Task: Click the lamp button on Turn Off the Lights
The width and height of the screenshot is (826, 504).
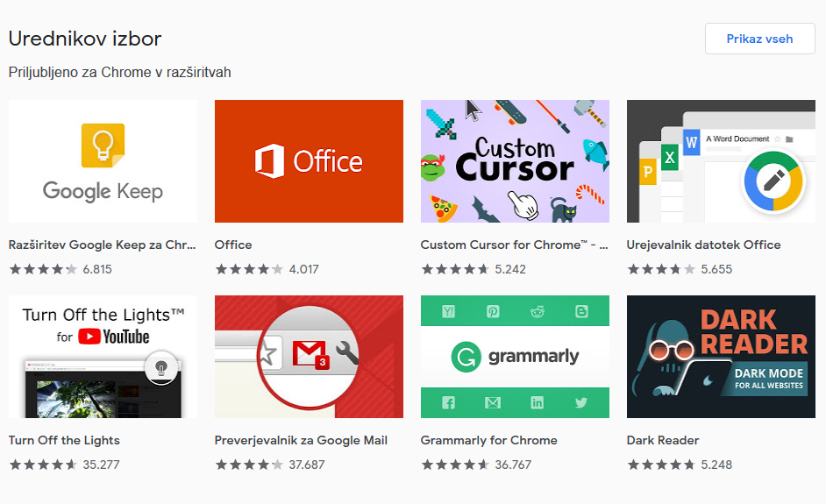Action: click(160, 366)
